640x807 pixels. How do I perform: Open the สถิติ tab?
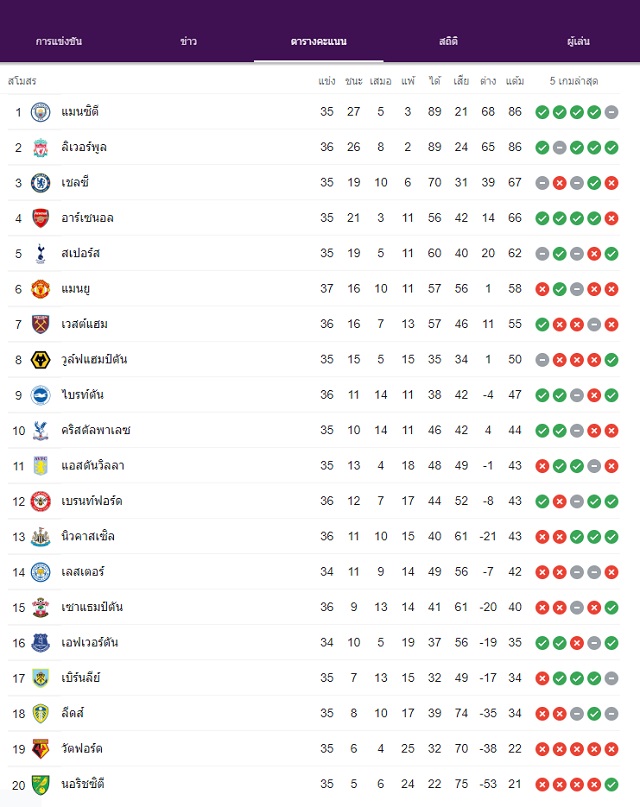pos(448,41)
